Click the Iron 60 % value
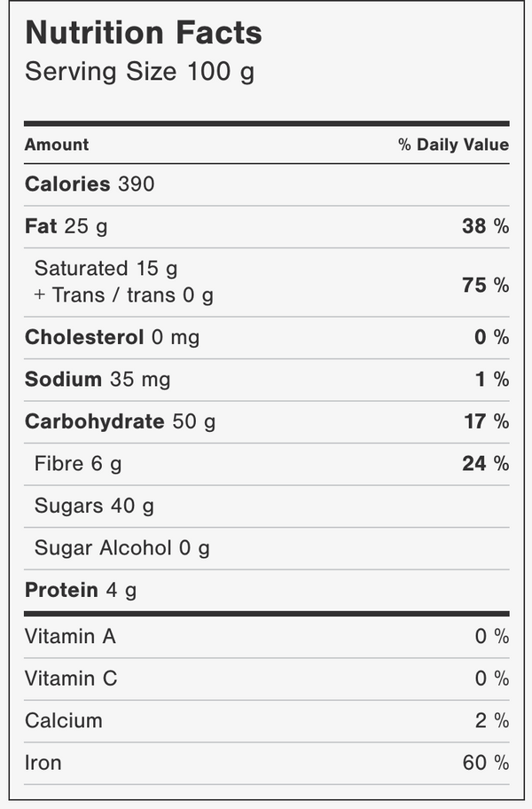 click(x=486, y=763)
